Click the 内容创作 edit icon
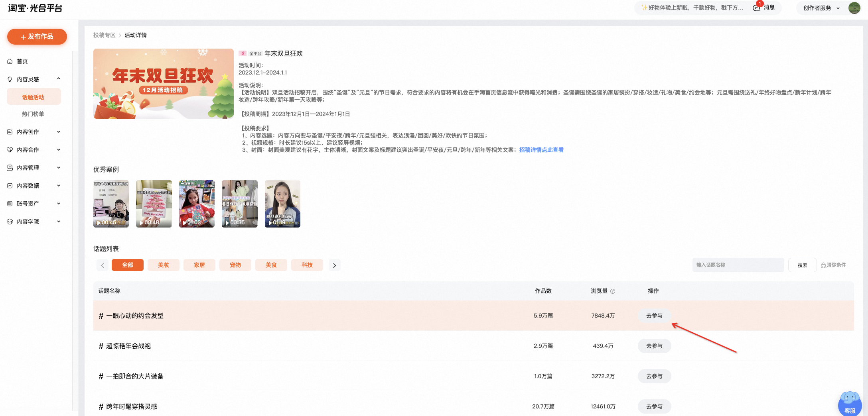Viewport: 868px width, 416px height. 10,132
